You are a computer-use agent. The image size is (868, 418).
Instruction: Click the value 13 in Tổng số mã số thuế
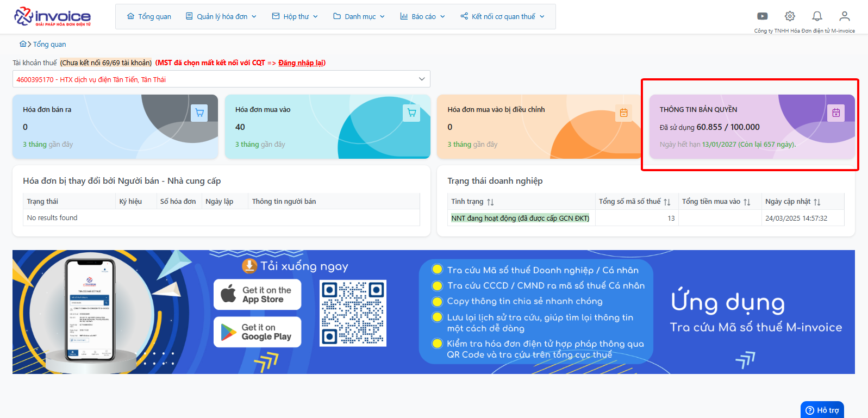[x=671, y=218]
